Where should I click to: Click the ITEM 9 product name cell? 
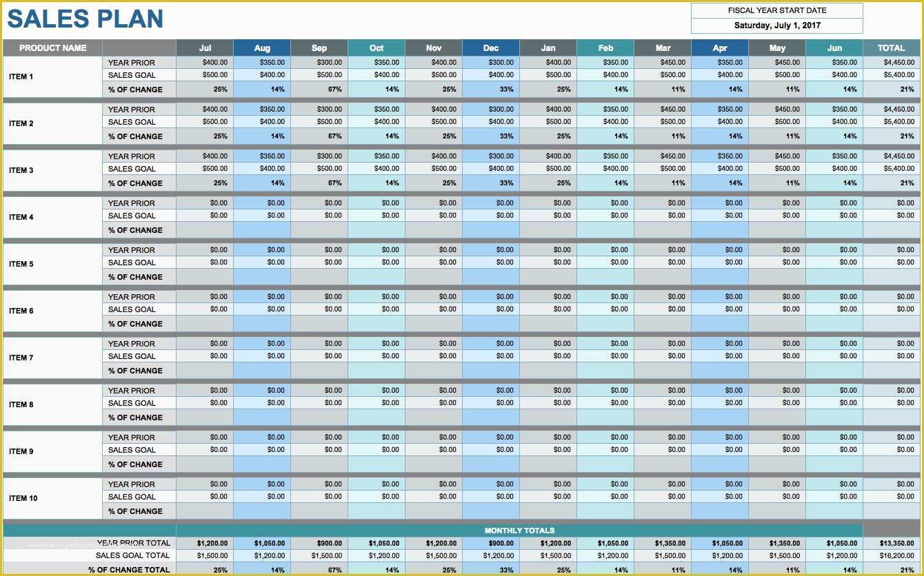53,451
